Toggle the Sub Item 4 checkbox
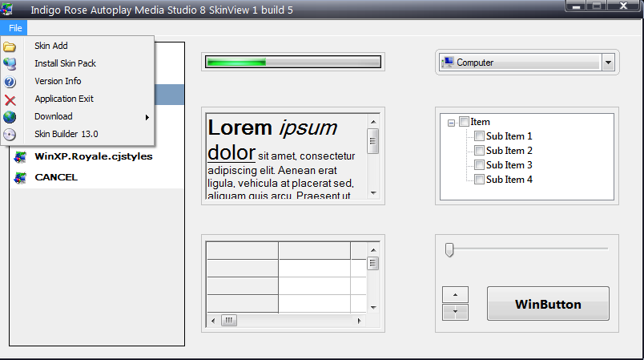Image resolution: width=644 pixels, height=360 pixels. (479, 179)
